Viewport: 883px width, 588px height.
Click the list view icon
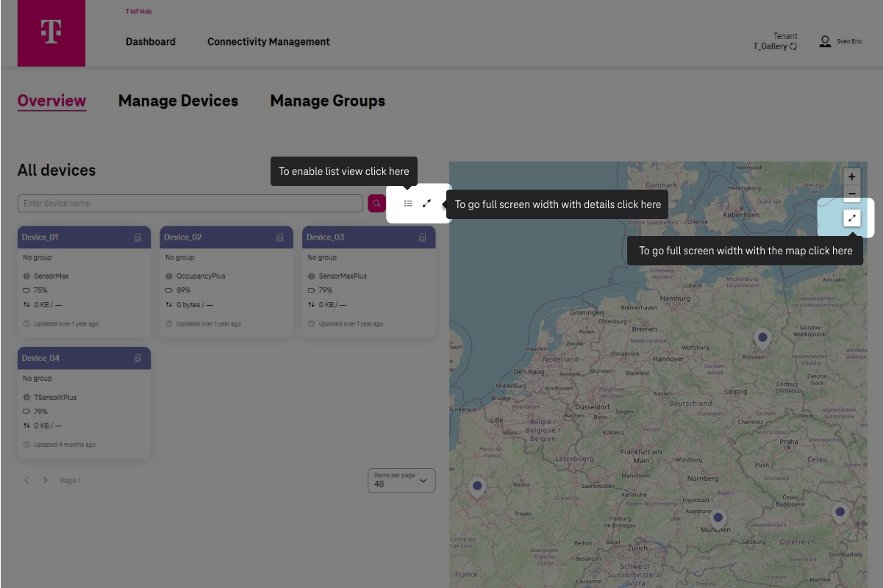[x=408, y=204]
